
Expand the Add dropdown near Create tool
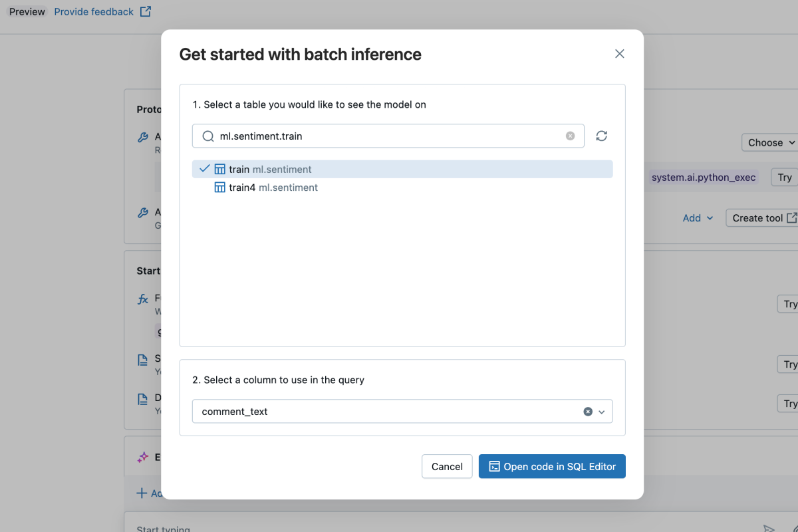click(x=698, y=217)
